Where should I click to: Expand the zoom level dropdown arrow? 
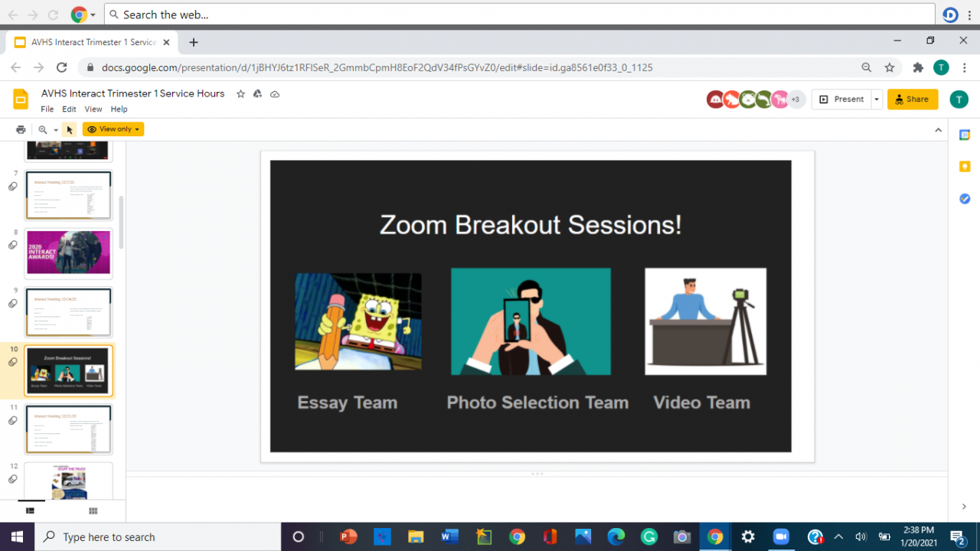click(x=56, y=130)
